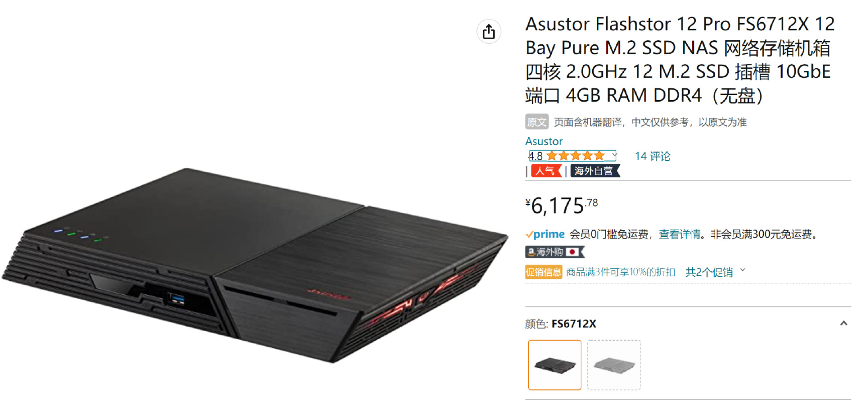Screen dimensions: 868x408
Task: Click the 海外自营 overseas badge
Action: coord(595,171)
